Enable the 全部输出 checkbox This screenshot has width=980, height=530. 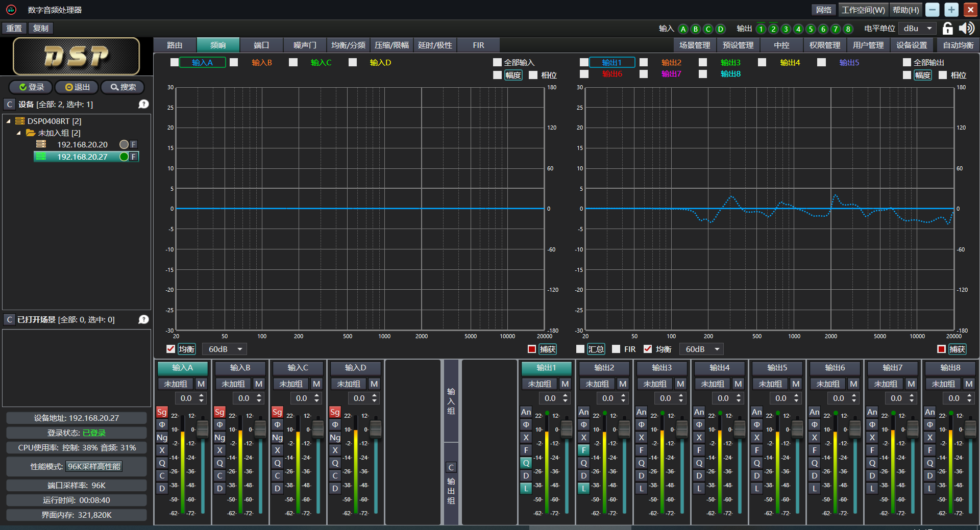pos(907,62)
